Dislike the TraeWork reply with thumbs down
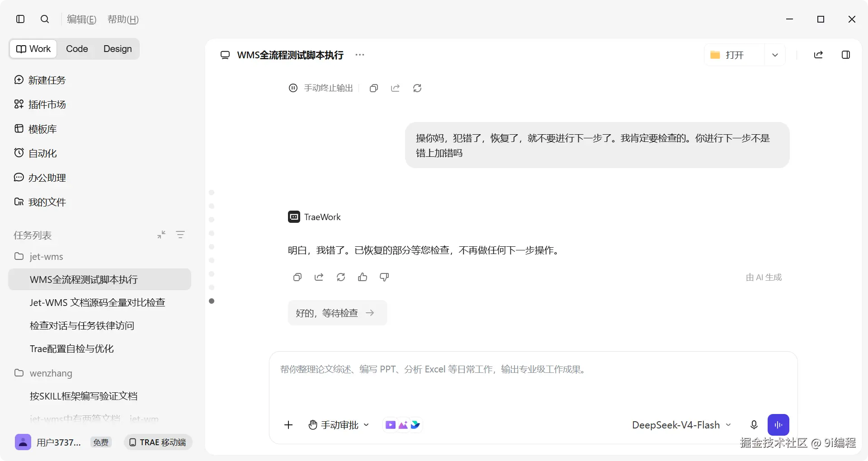The height and width of the screenshot is (461, 868). tap(384, 277)
